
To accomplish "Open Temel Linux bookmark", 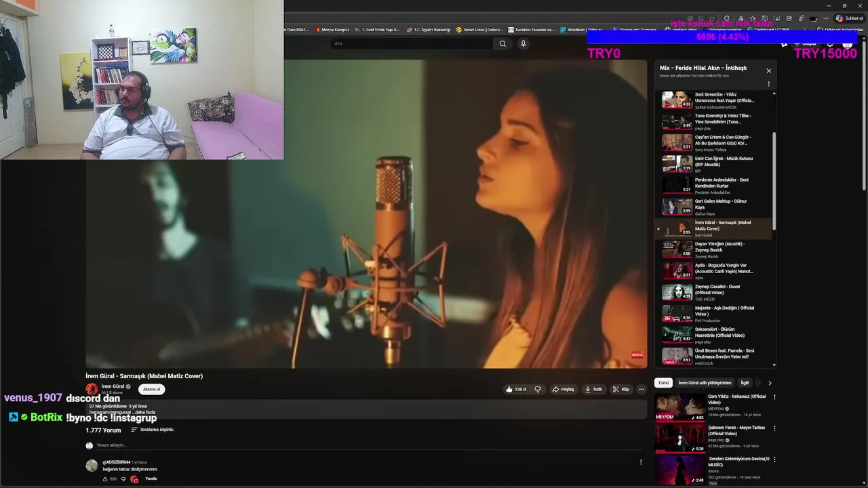I will (x=479, y=30).
